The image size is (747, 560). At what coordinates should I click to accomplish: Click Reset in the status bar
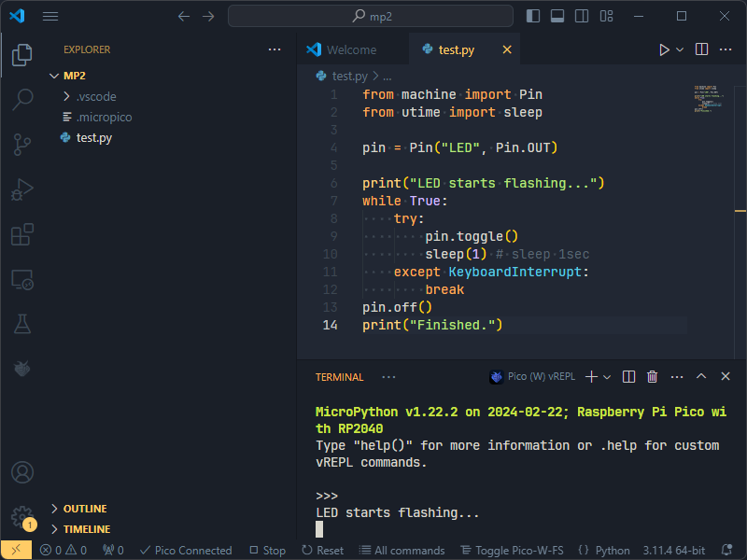pyautogui.click(x=323, y=551)
